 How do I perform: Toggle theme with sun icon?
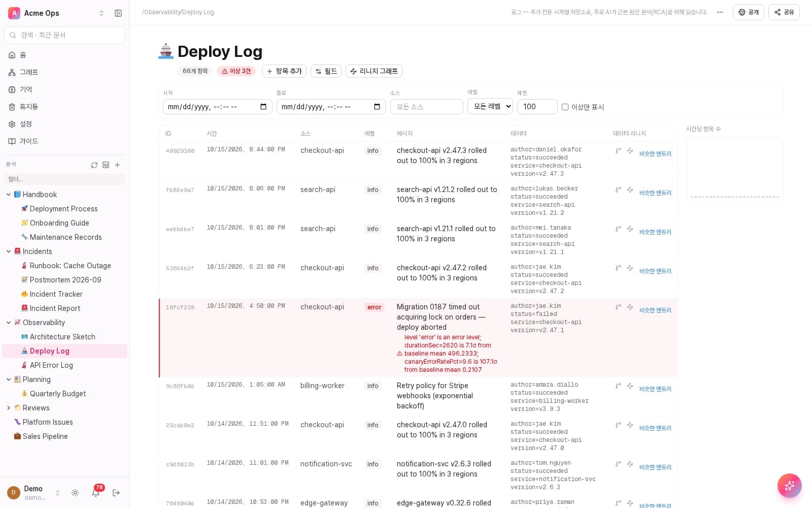75,493
